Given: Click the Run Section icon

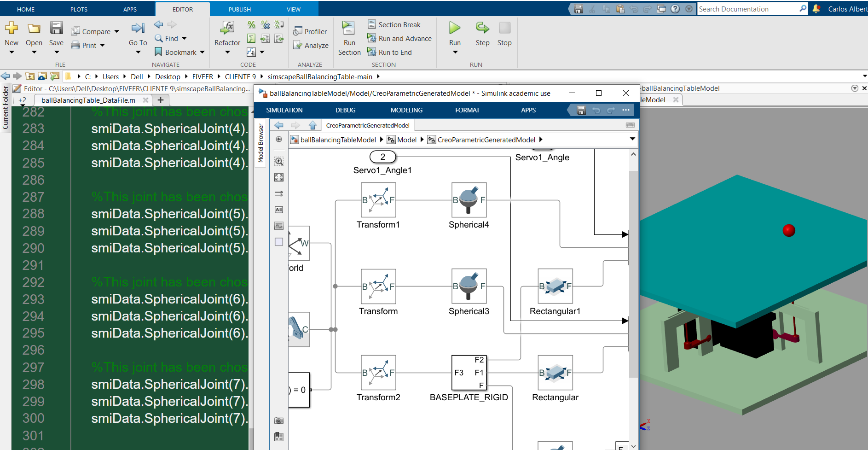Looking at the screenshot, I should [x=348, y=28].
